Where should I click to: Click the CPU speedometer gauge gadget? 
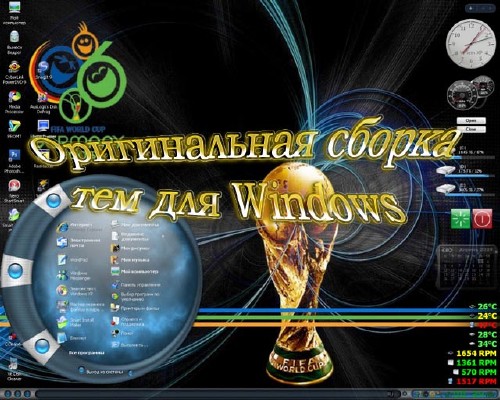click(462, 95)
